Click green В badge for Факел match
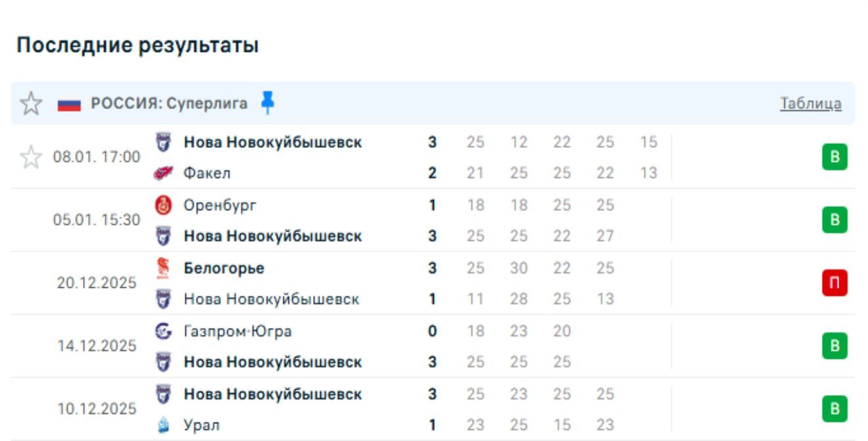Image resolution: width=868 pixels, height=441 pixels. click(834, 158)
